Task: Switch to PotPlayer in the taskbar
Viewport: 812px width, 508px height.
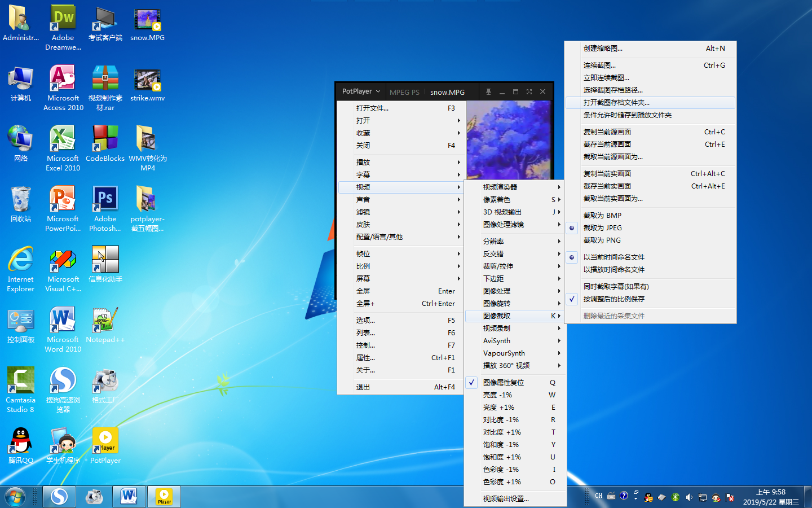Action: (x=164, y=497)
